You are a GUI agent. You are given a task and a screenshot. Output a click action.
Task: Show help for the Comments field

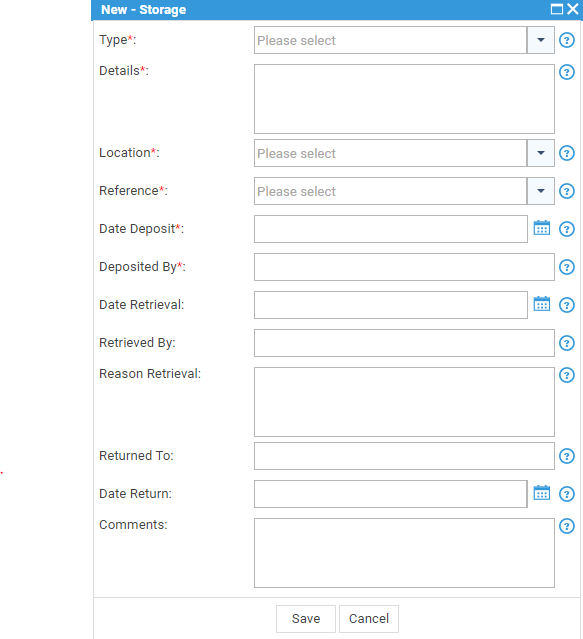[567, 526]
